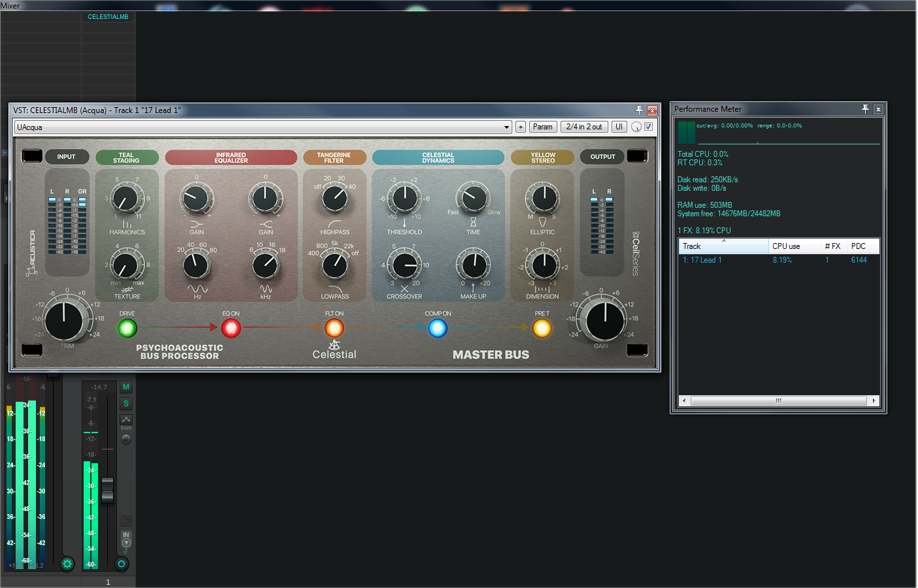Adjust the high-shelf GAIN knob in Infrared Equalizer
This screenshot has width=918, height=588.
pos(265,199)
